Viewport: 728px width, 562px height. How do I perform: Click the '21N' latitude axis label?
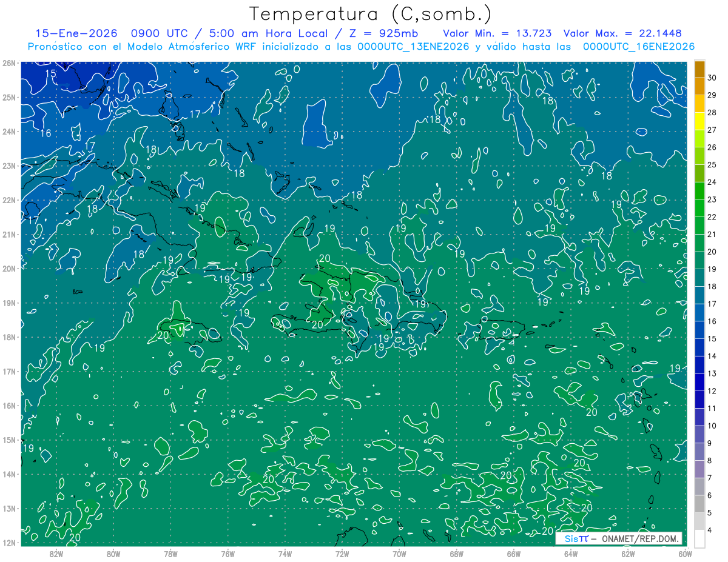tap(8, 234)
